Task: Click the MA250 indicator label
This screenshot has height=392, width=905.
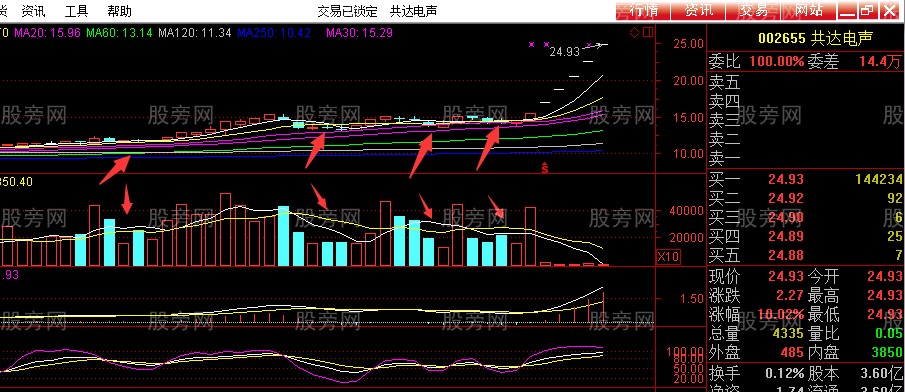Action: pyautogui.click(x=275, y=33)
